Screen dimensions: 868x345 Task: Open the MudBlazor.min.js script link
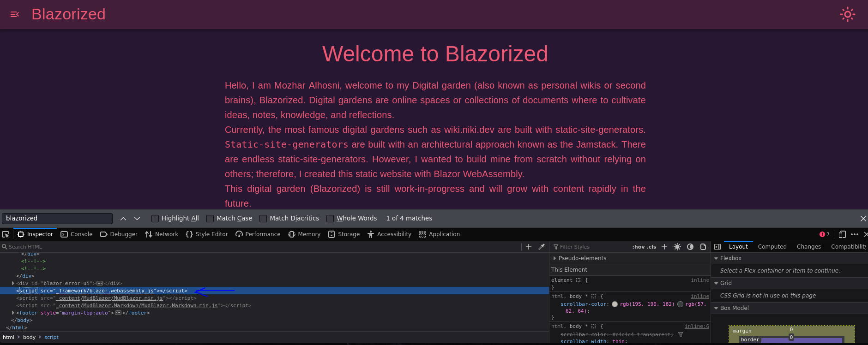click(x=109, y=298)
